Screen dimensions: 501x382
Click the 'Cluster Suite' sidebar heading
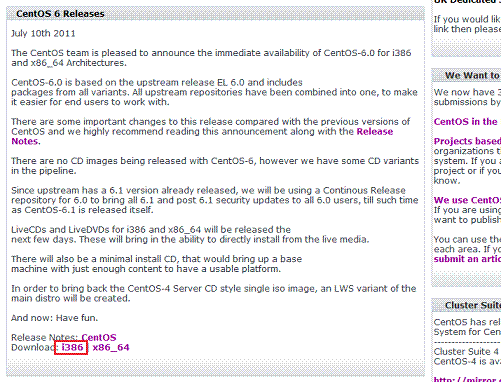(x=472, y=306)
